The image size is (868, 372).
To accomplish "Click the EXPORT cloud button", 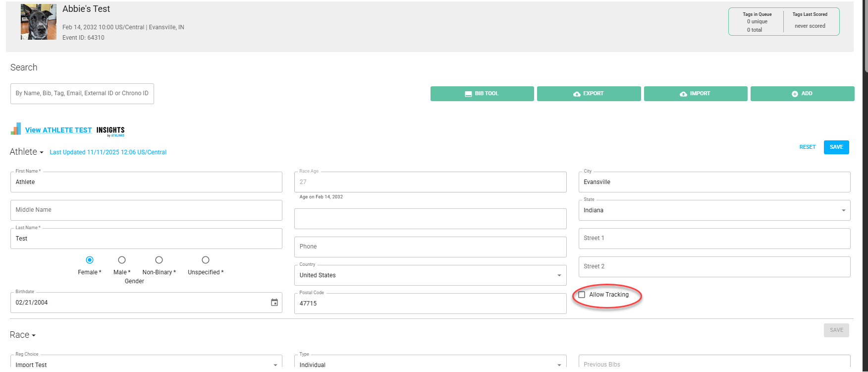I will 589,94.
